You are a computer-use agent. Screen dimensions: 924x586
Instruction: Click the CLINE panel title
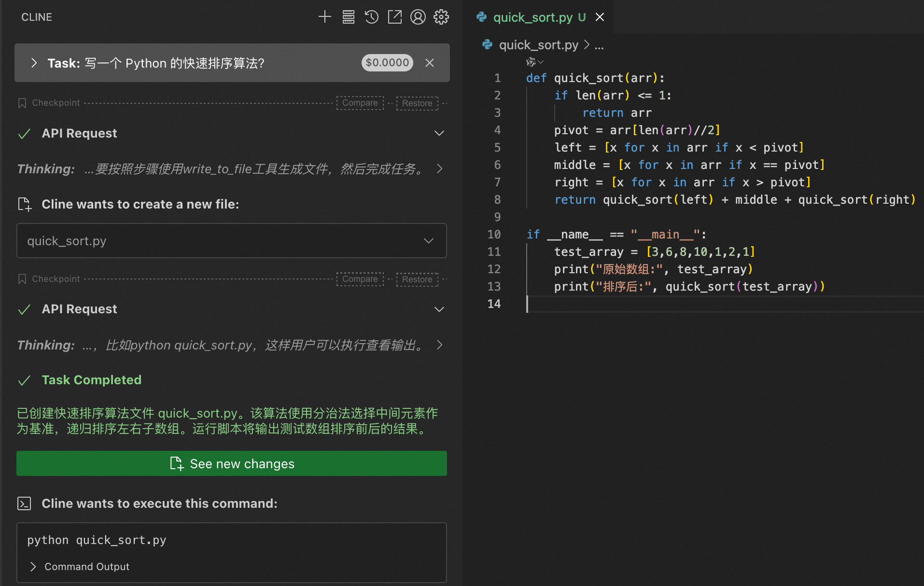[37, 17]
